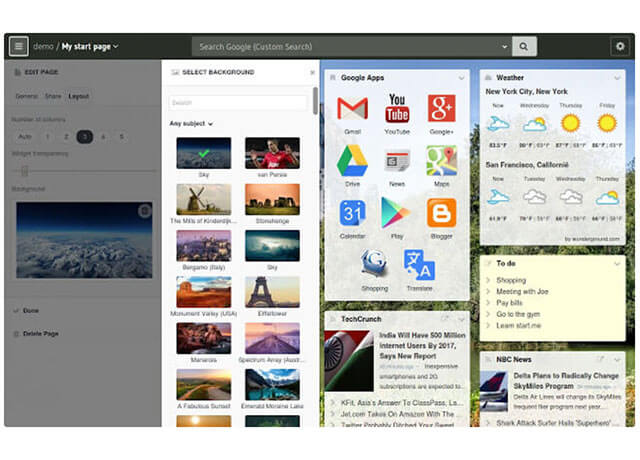640x460 pixels.
Task: Switch to the Share tab
Action: 52,96
